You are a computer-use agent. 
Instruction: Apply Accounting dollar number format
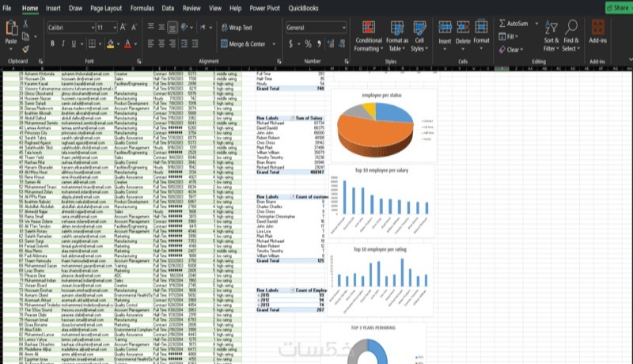coord(290,44)
